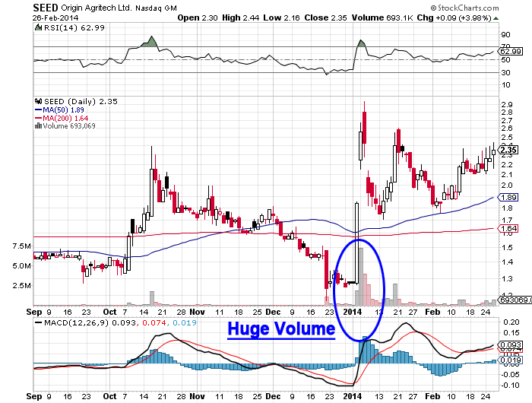Click the Chg +0.09 (+3.98%) value
Image resolution: width=532 pixels, height=403 pixels.
pos(454,18)
